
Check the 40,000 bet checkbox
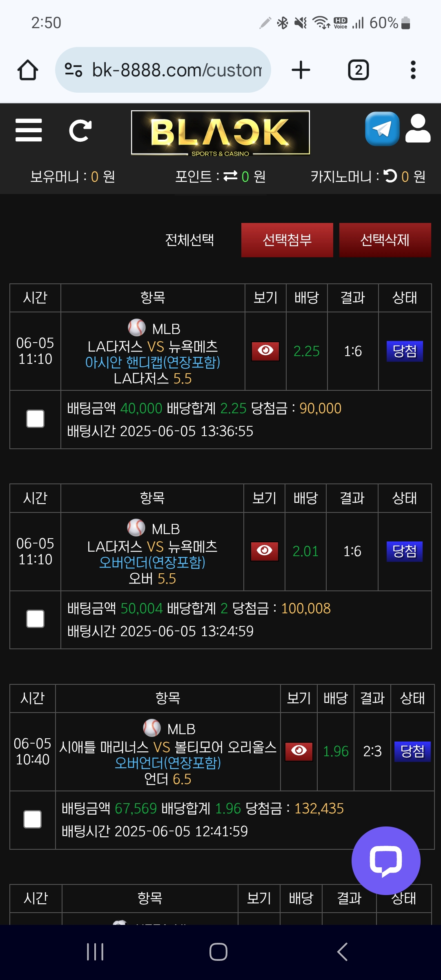coord(36,419)
